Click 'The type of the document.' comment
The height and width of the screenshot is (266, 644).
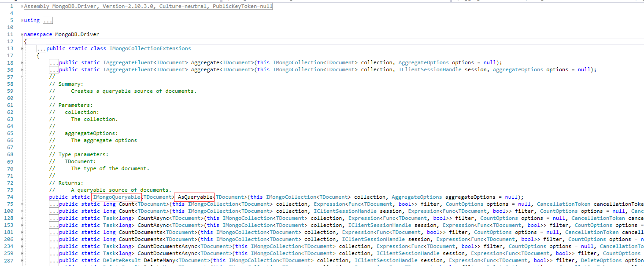[x=110, y=168]
